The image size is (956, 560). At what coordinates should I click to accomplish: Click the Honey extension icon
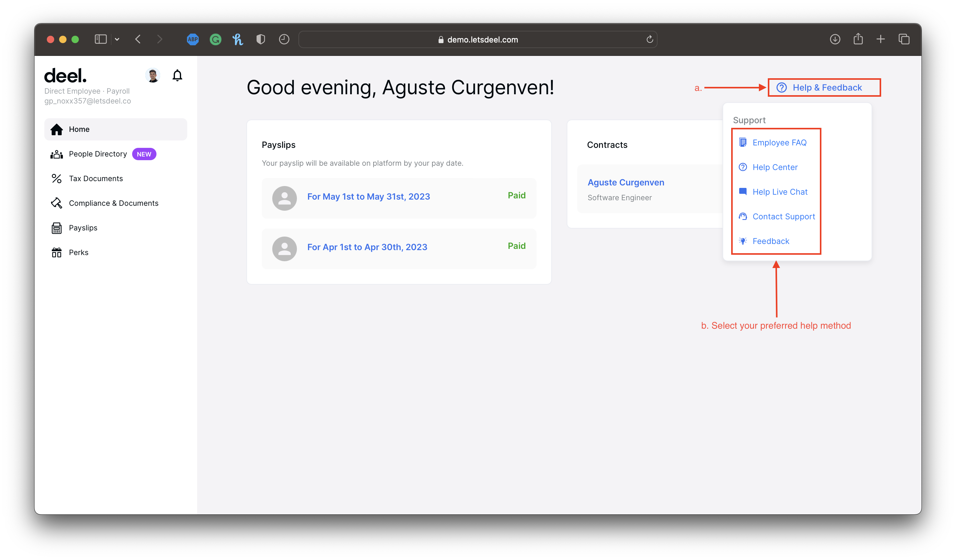pos(238,39)
